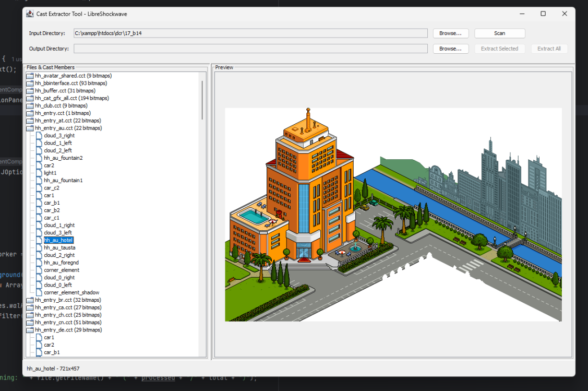The image size is (588, 391).
Task: Browse for the Output Directory
Action: [450, 49]
